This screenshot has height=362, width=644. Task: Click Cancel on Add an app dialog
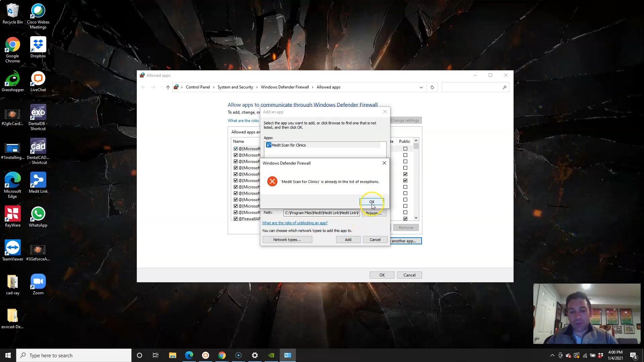click(375, 239)
